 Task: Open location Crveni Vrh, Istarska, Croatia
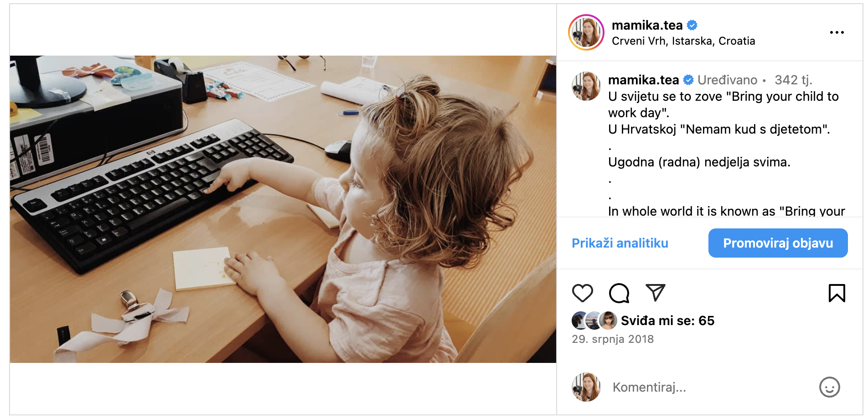tap(683, 41)
